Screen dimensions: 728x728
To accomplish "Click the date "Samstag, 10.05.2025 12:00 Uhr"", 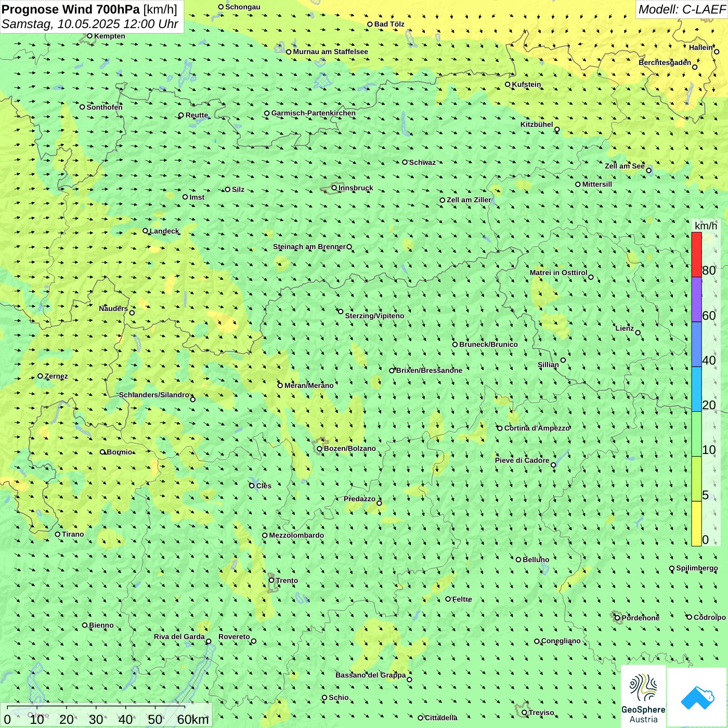I will (x=90, y=24).
